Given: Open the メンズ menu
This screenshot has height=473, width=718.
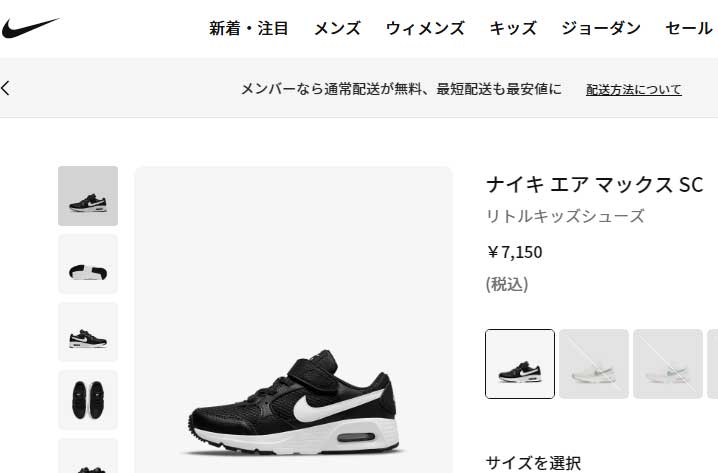Looking at the screenshot, I should 337,28.
